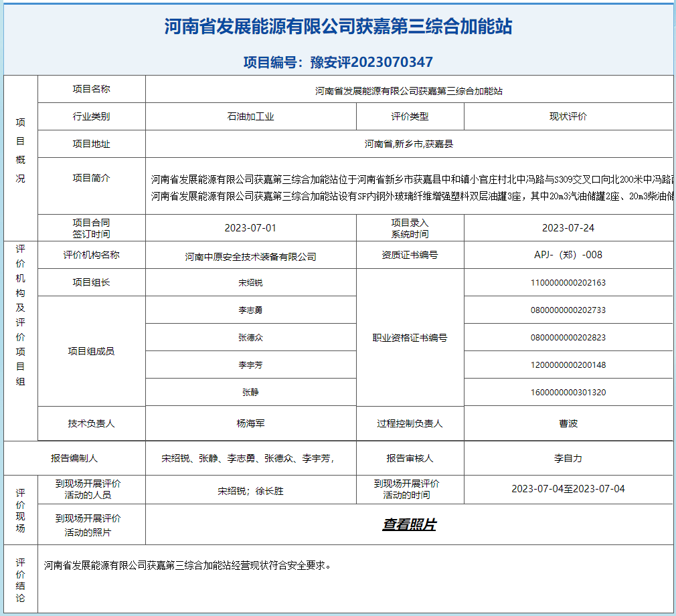The image size is (676, 616).
Task: Select certificate number 1600000000301320
Action: 568,393
